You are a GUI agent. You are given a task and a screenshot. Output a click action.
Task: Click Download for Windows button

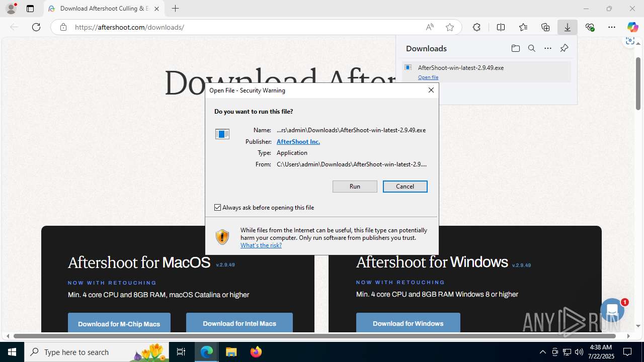tap(408, 323)
